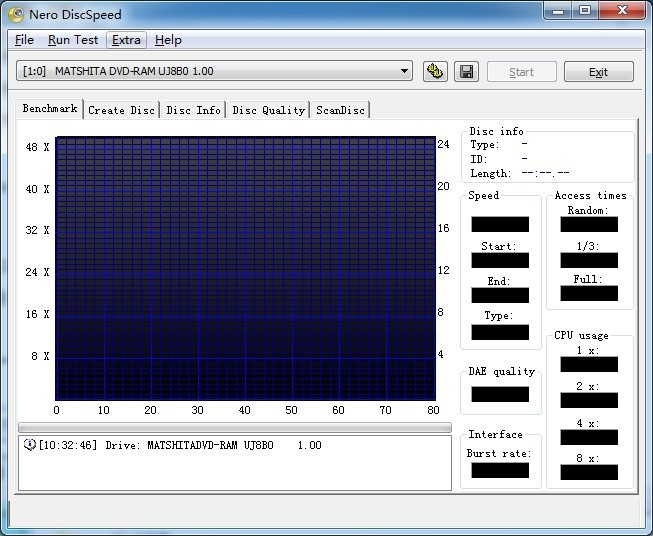The height and width of the screenshot is (536, 653).
Task: Open the ScanDisc tab
Action: click(x=340, y=110)
